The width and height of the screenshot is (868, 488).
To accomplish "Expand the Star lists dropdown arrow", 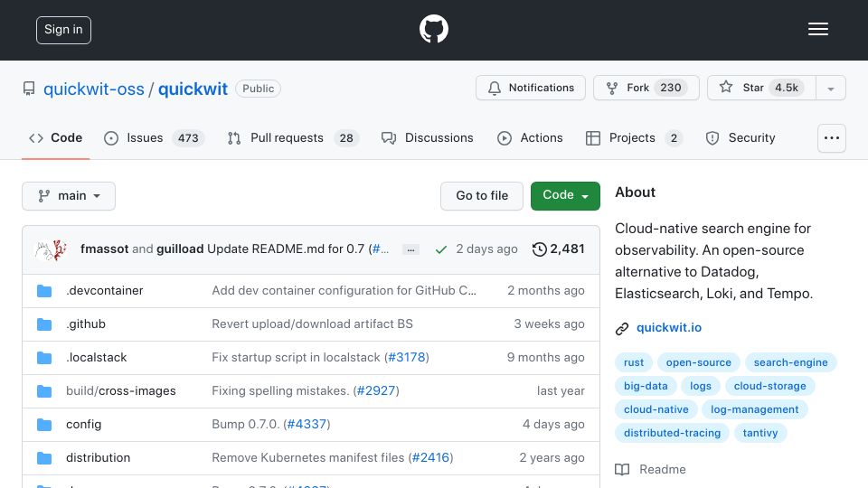I will coord(831,88).
